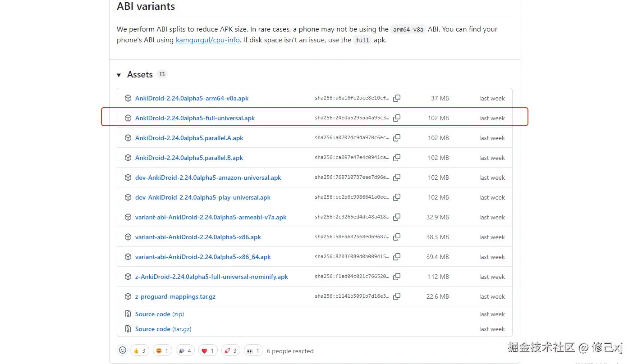Toggle the rocket reaction

point(230,350)
